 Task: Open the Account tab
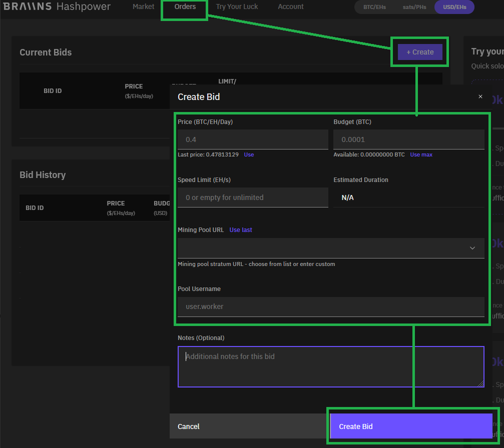(291, 6)
